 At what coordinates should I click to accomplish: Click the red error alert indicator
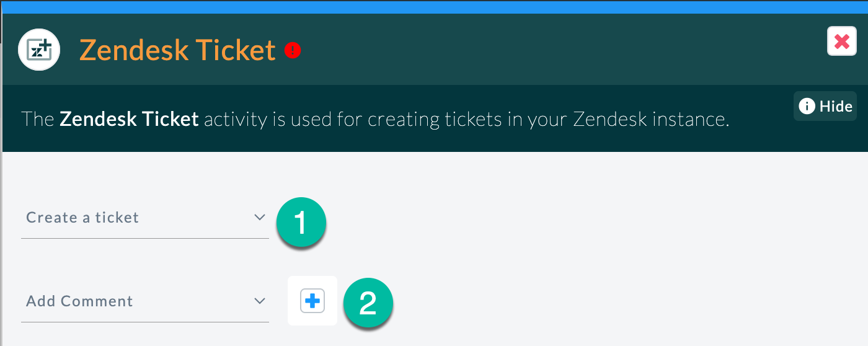pyautogui.click(x=293, y=50)
